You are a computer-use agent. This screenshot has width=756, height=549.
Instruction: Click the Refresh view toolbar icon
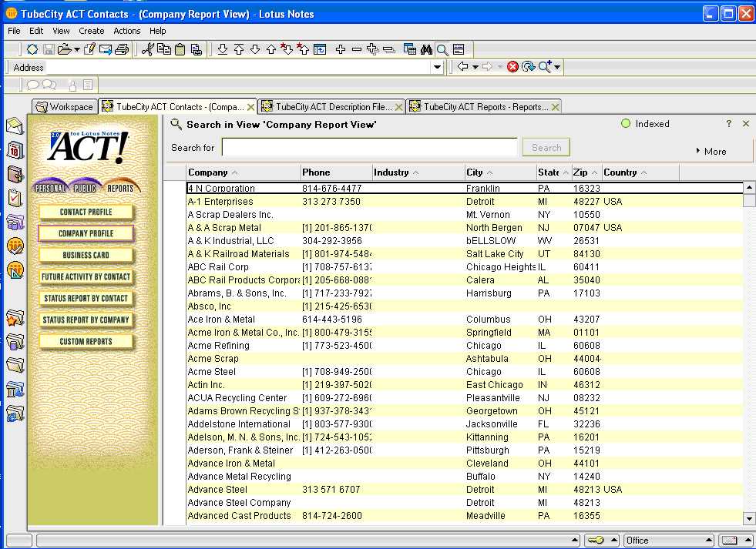coord(320,49)
